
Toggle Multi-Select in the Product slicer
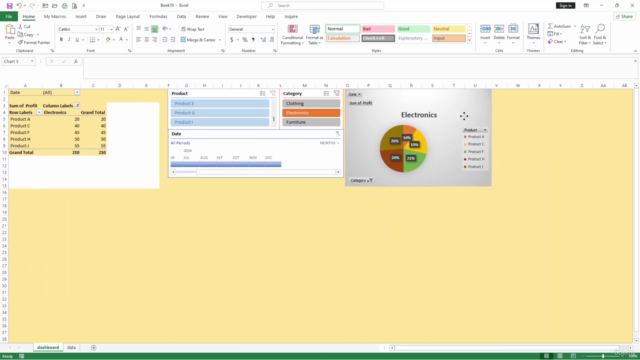(x=262, y=93)
